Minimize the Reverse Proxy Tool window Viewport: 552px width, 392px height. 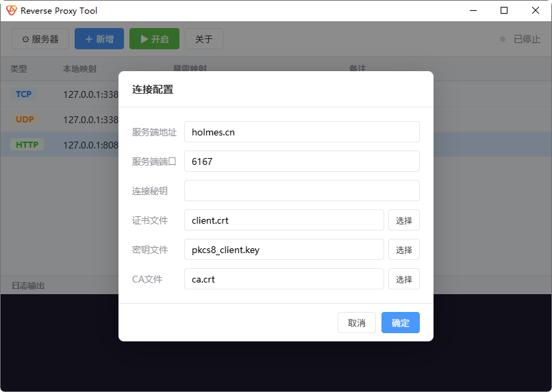473,10
